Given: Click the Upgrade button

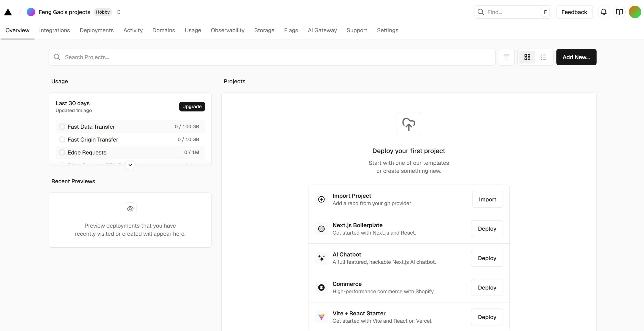Looking at the screenshot, I should pos(192,106).
